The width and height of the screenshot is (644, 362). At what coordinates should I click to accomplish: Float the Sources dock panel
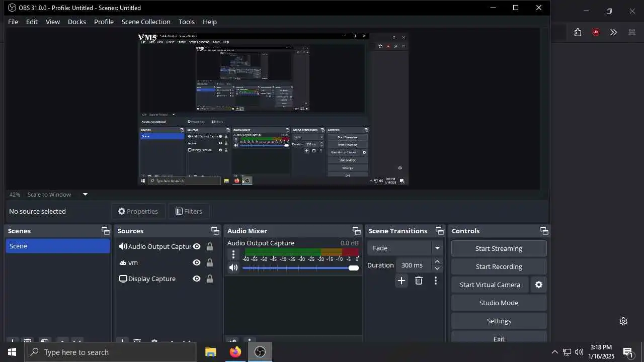tap(215, 231)
